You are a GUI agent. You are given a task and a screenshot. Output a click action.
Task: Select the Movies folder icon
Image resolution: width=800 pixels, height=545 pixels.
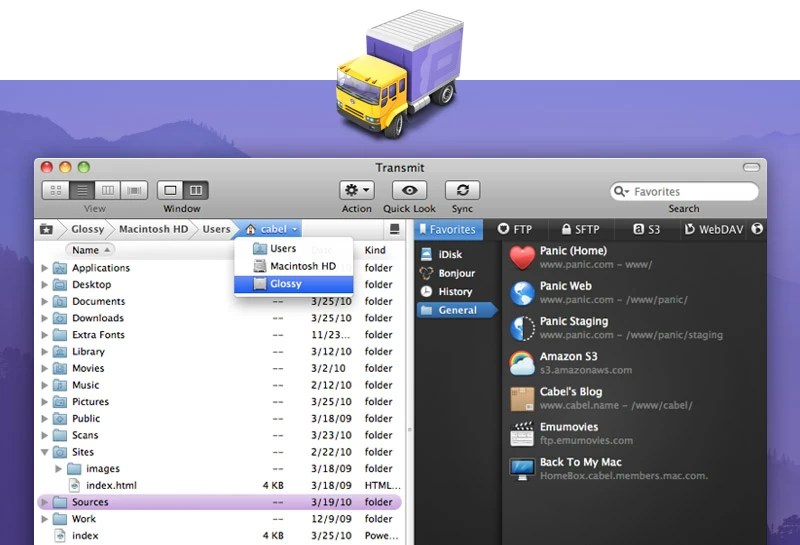(60, 368)
